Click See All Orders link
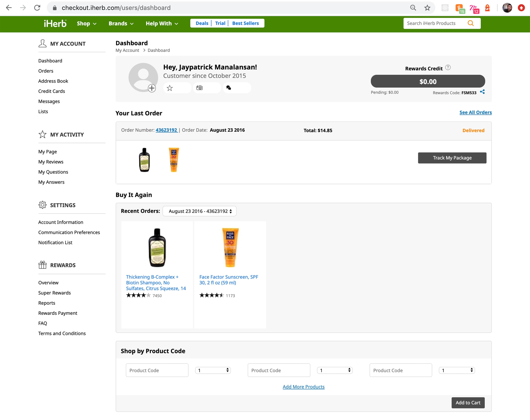 (475, 112)
